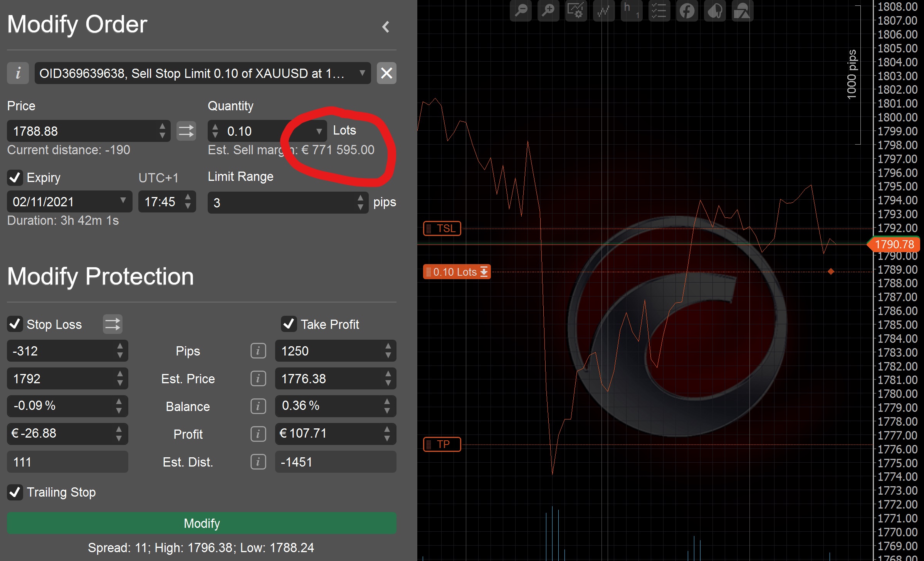Toggle the Stop Loss checkbox
The image size is (924, 561).
pyautogui.click(x=15, y=324)
